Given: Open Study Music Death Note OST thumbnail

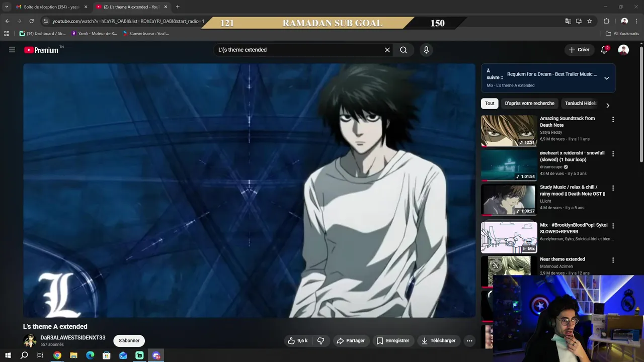Looking at the screenshot, I should (x=509, y=199).
